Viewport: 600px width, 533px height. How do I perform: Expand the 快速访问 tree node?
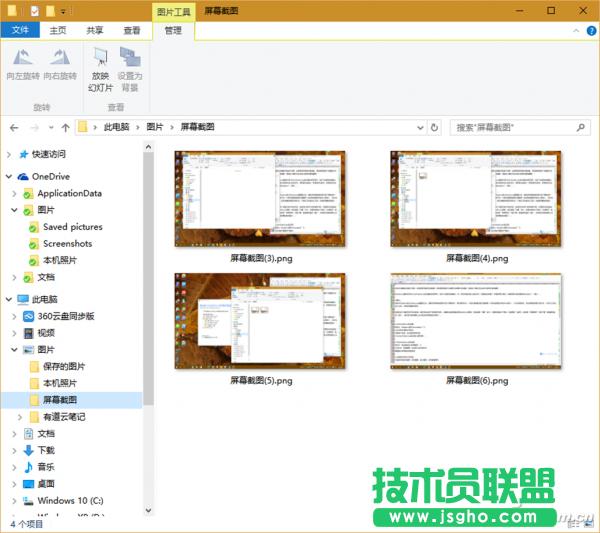pos(10,154)
